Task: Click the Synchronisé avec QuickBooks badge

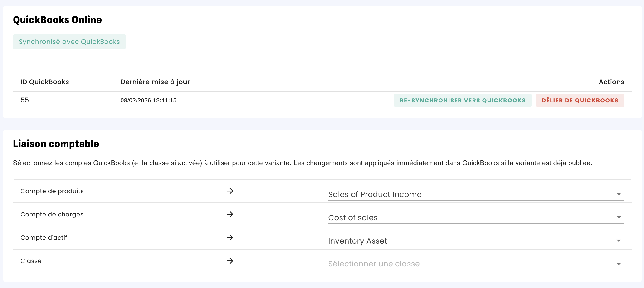Action: (x=69, y=42)
